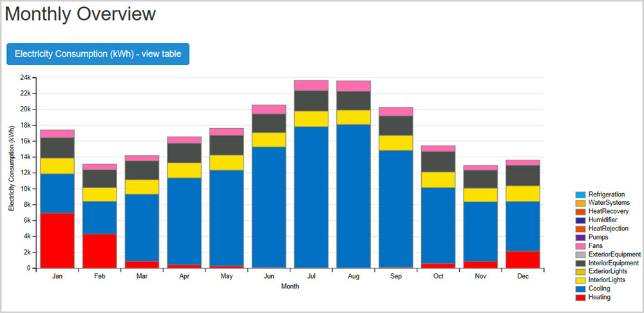The height and width of the screenshot is (313, 644).
Task: Select the ExteriorLights legend label
Action: pyautogui.click(x=608, y=272)
